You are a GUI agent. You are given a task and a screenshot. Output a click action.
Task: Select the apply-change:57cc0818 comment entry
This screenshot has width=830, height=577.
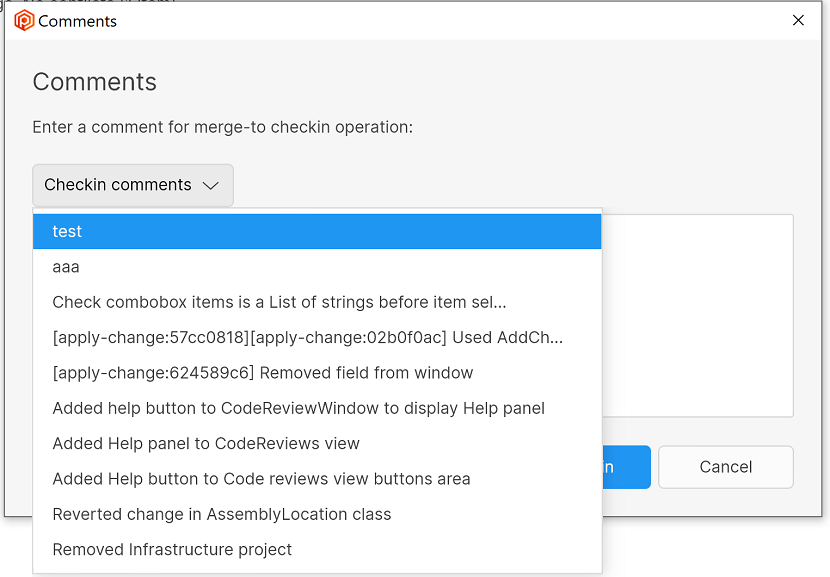click(307, 337)
